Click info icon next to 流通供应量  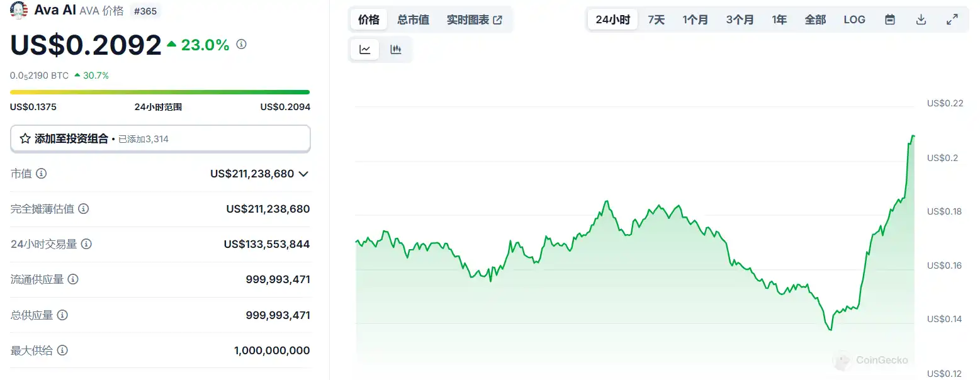coord(73,279)
